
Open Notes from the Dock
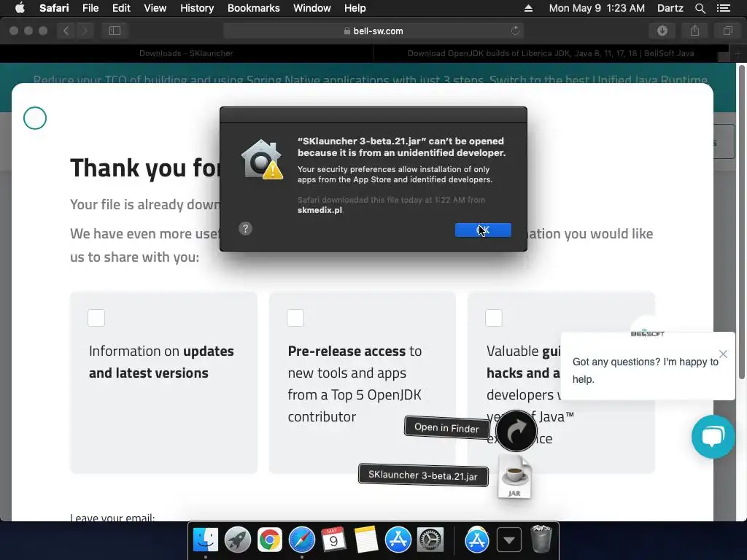click(x=366, y=540)
